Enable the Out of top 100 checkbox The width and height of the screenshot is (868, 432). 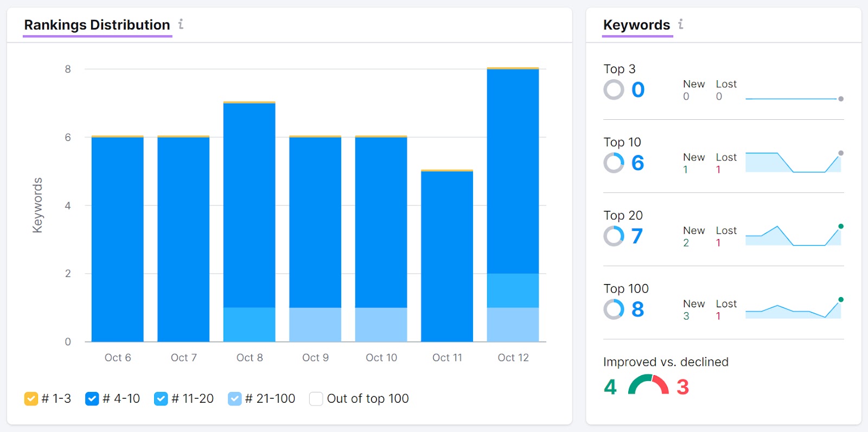click(316, 398)
